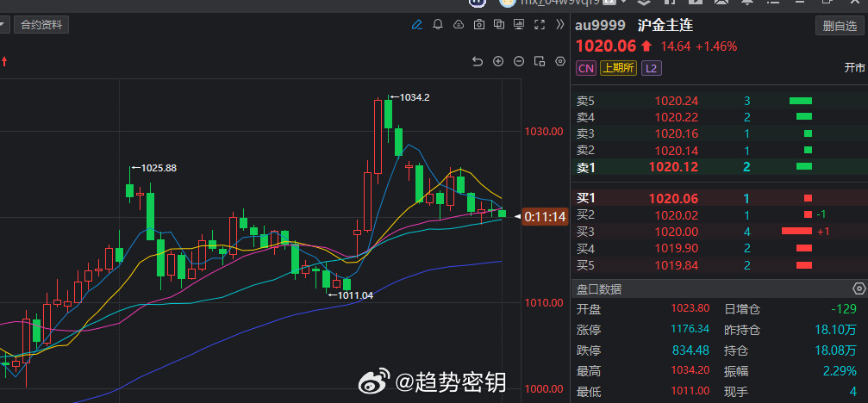Click the 盘口数据 section header
The height and width of the screenshot is (403, 868).
[x=599, y=288]
